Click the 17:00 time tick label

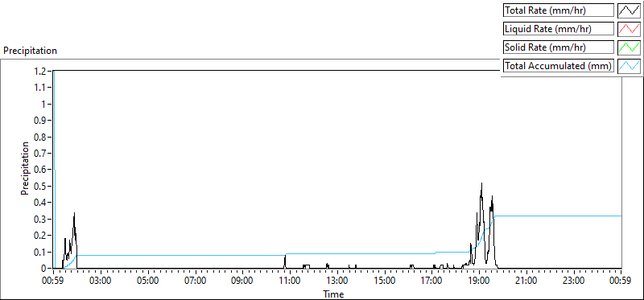coord(431,281)
